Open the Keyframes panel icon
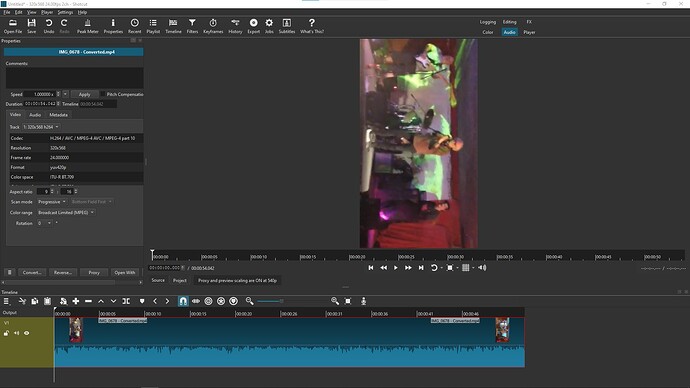The image size is (690, 388). click(213, 26)
